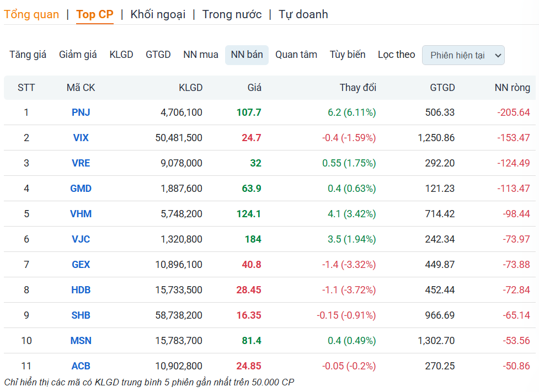Select the MSN ticker link
The image size is (539, 392).
coord(81,341)
